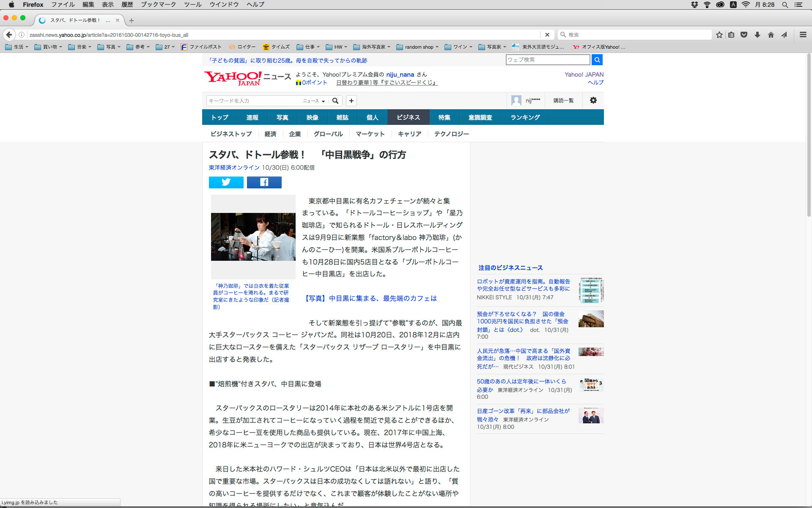Open the ブックマーク menu in the menu bar
812x508 pixels.
(158, 5)
